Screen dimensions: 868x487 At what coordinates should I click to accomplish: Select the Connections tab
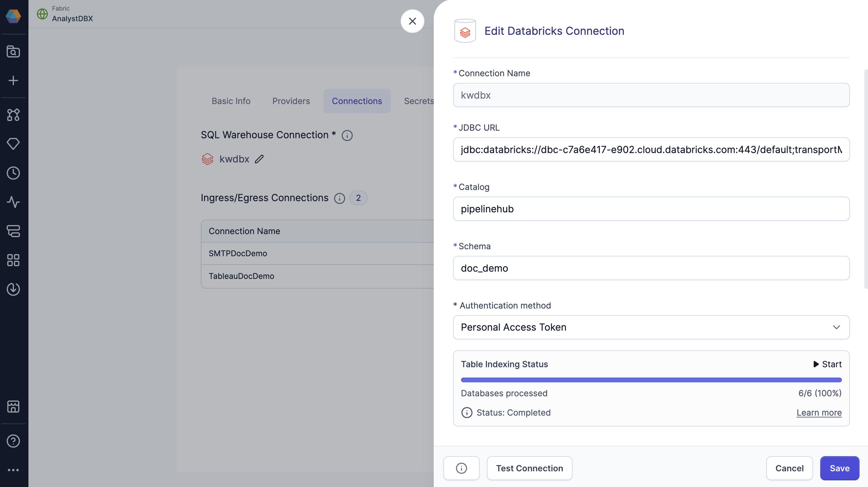(x=357, y=101)
